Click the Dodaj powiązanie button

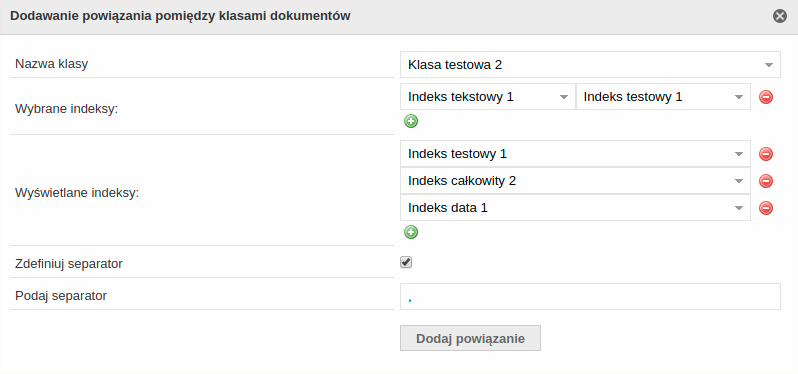tap(470, 338)
